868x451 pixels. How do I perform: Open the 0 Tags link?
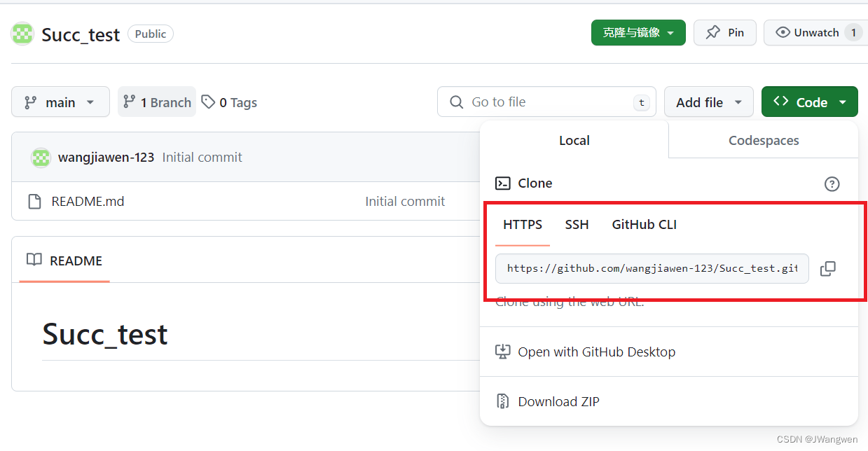tap(229, 102)
